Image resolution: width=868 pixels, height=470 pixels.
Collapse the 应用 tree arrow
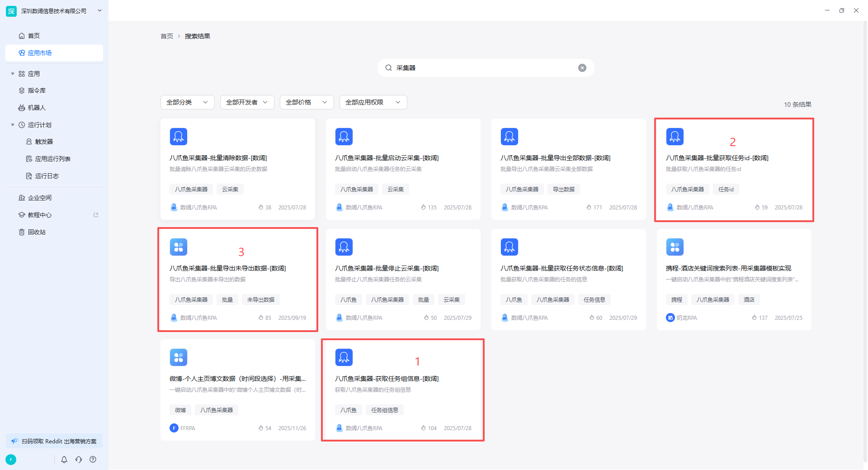tap(13, 74)
